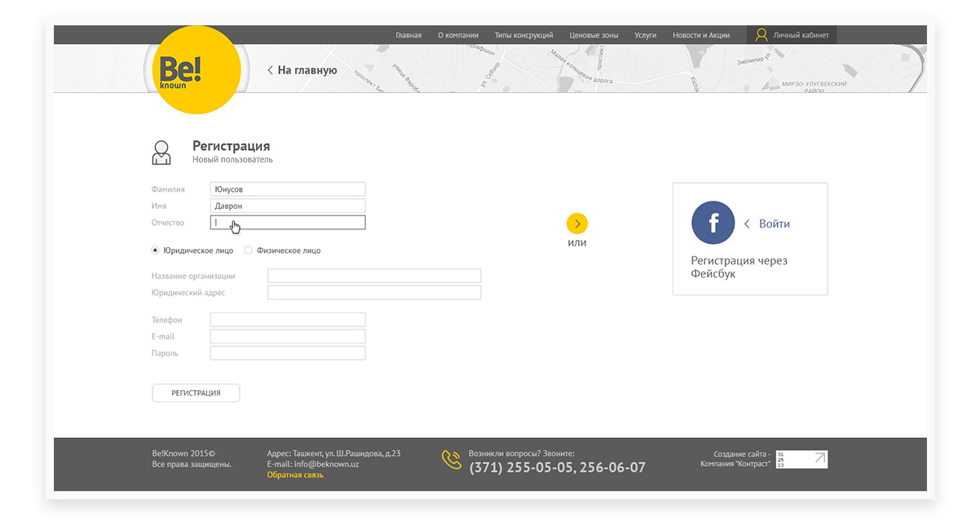This screenshot has height=532, width=980.
Task: Click 'Войти' next to Facebook icon
Action: click(x=774, y=224)
